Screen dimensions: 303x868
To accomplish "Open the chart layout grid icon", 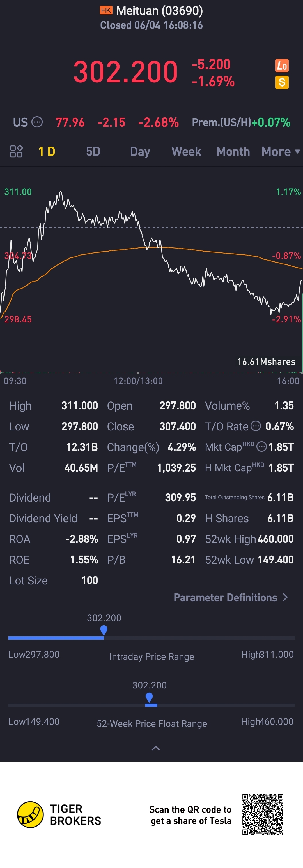I will pos(16,151).
